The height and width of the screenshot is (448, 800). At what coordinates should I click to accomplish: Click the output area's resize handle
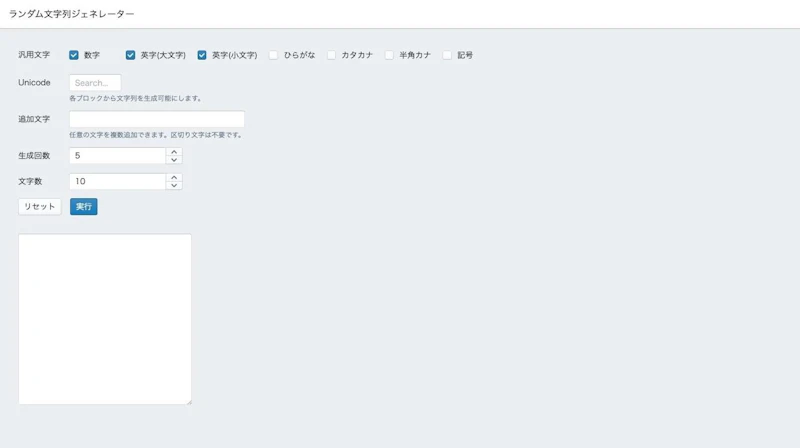click(189, 402)
